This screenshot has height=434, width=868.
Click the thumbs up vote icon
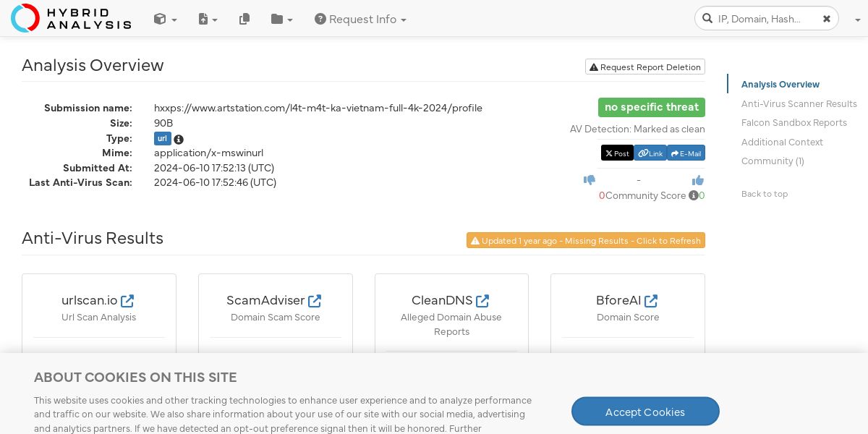tap(697, 180)
